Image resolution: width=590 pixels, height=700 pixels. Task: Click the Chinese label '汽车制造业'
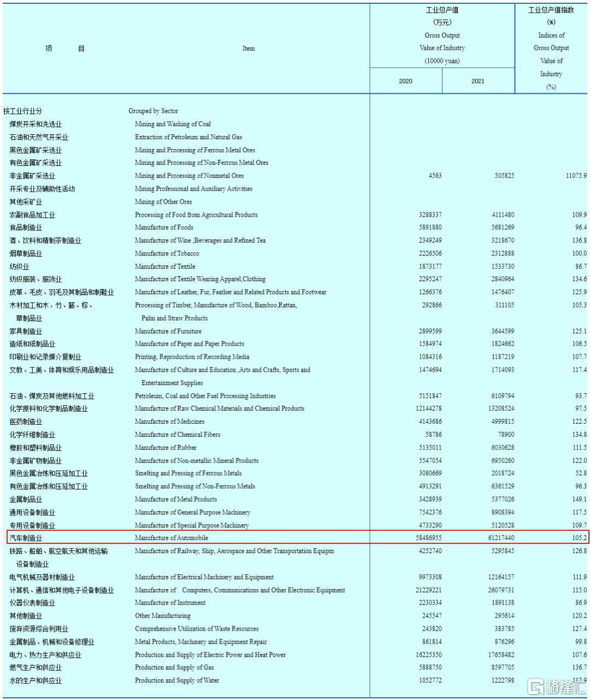pos(26,538)
